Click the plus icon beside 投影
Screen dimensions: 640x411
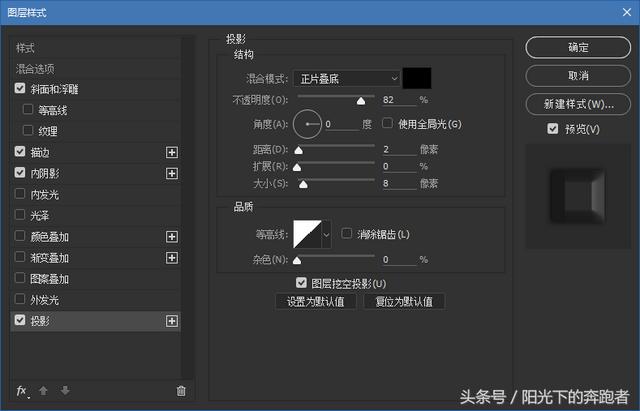172,321
